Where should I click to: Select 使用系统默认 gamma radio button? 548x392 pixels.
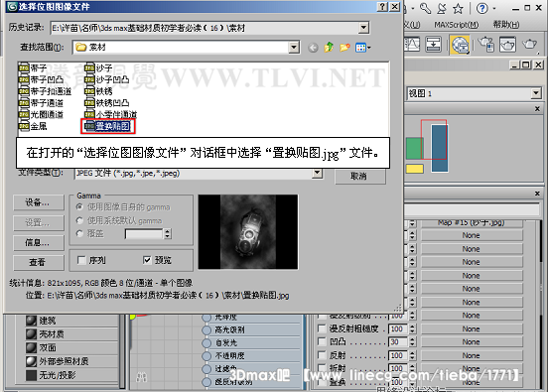click(79, 220)
